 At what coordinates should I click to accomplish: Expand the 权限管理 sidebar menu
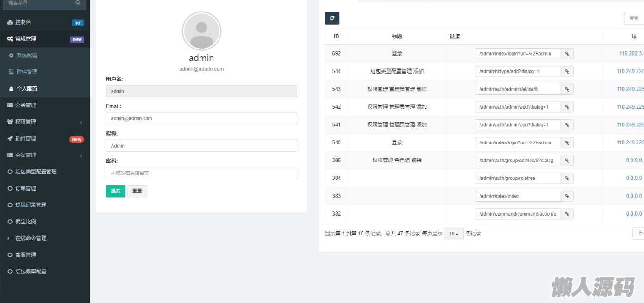[x=44, y=122]
